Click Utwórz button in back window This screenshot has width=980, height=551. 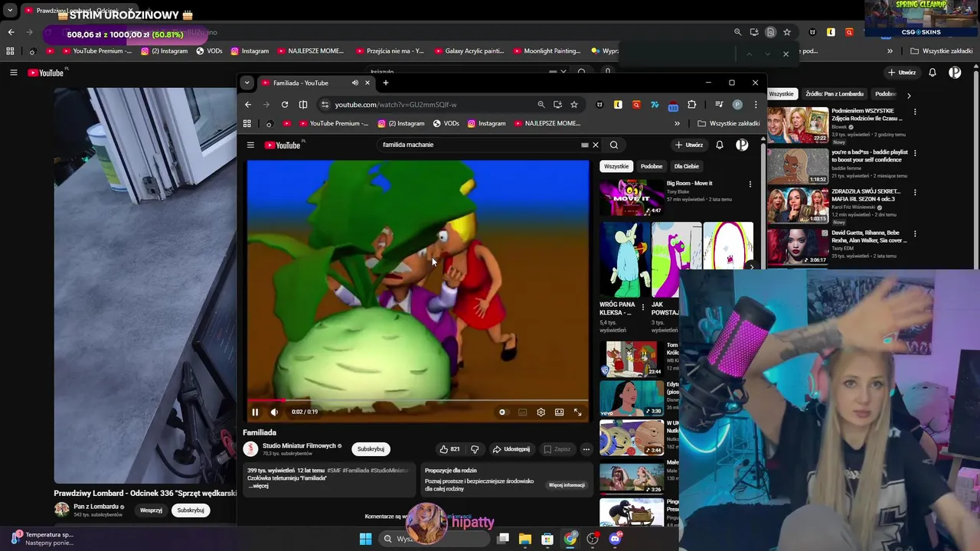point(902,73)
